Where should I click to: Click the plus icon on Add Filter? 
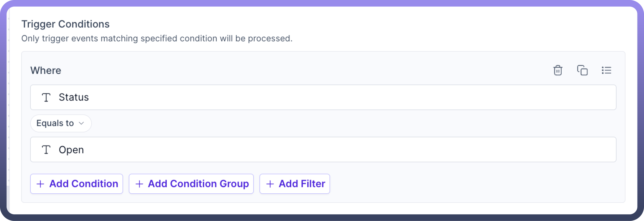(270, 184)
